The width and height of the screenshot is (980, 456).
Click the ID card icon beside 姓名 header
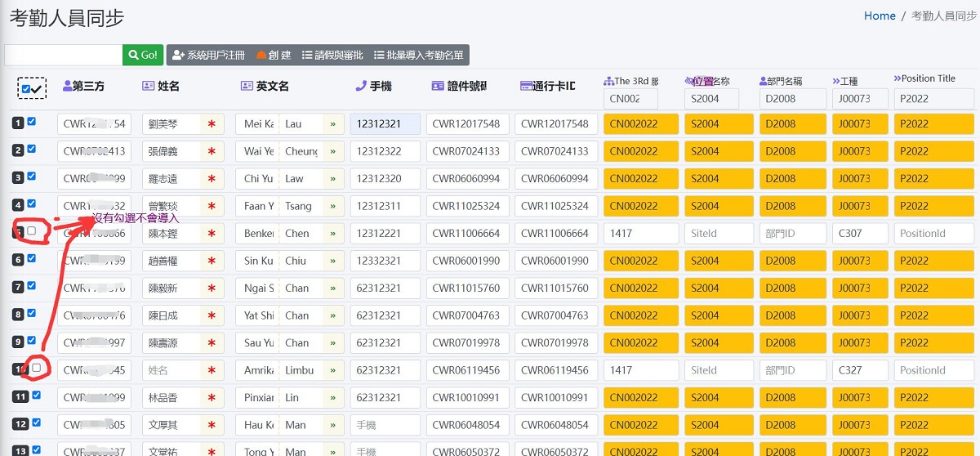(x=148, y=86)
